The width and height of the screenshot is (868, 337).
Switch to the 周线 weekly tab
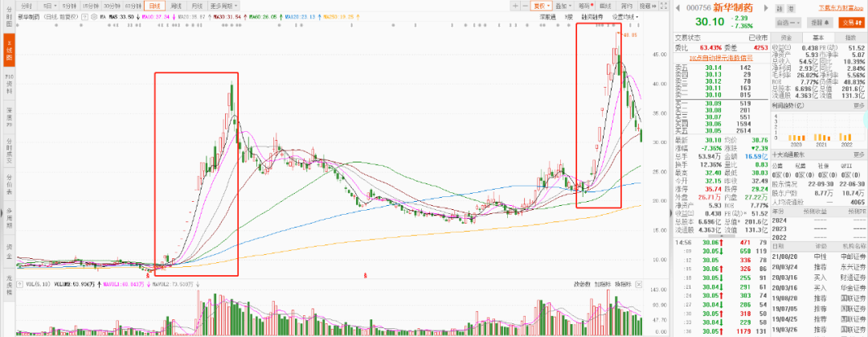point(177,5)
